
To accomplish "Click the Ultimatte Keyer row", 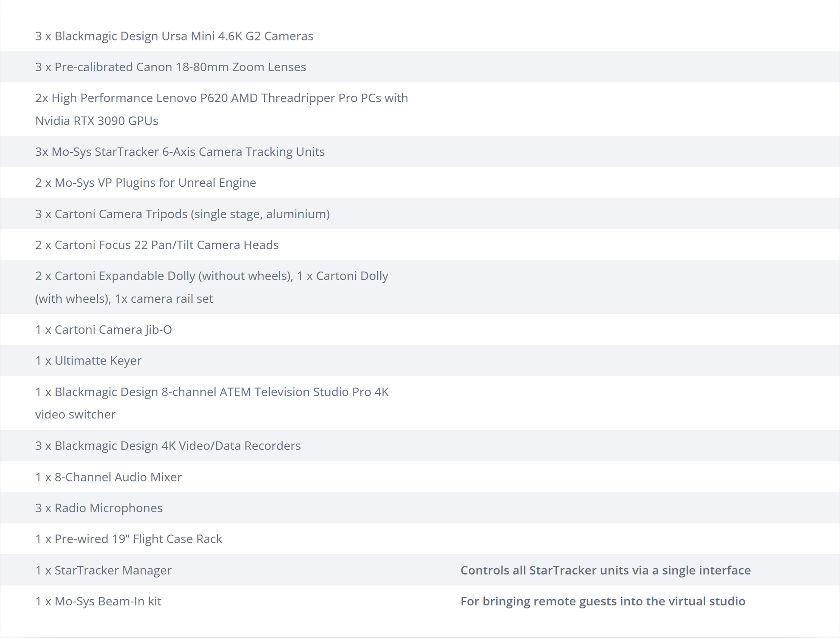I will pos(88,361).
